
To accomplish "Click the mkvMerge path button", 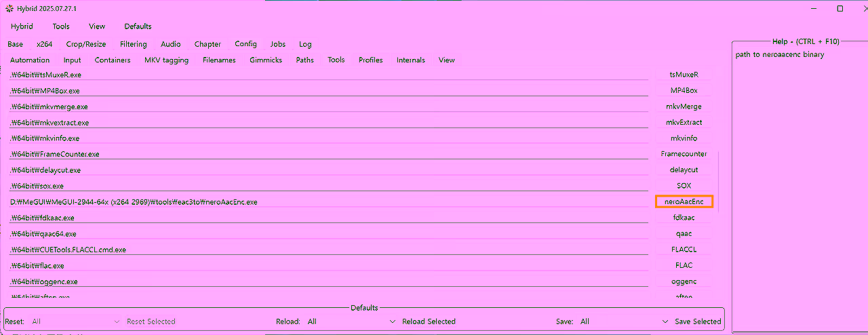I will (x=684, y=106).
